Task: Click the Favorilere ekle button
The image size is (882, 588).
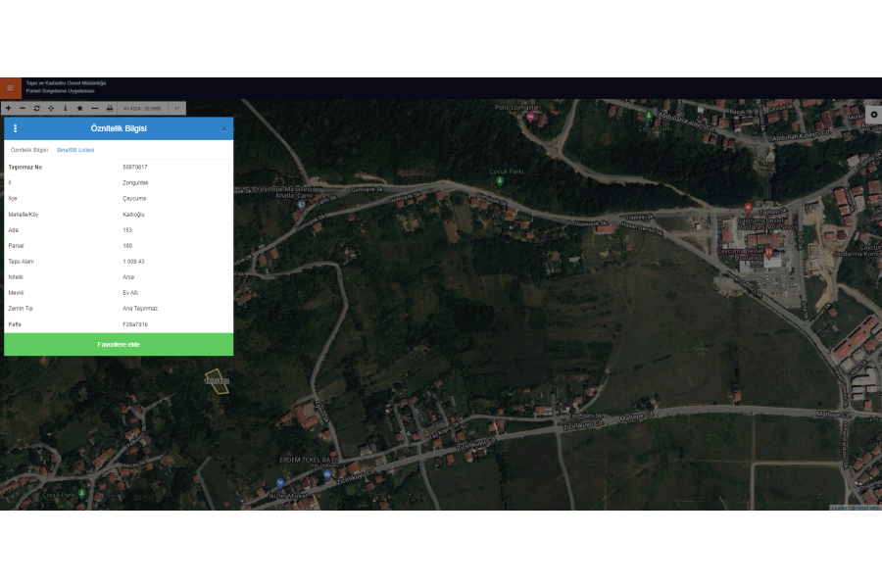Action: pyautogui.click(x=119, y=344)
